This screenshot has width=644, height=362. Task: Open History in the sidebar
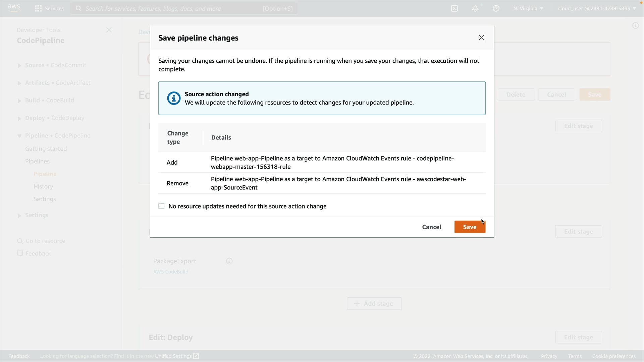43,186
